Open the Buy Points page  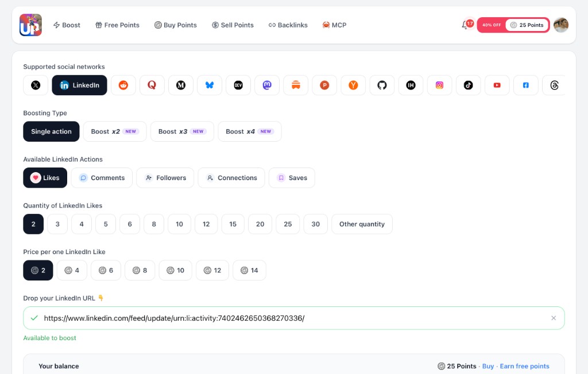176,25
